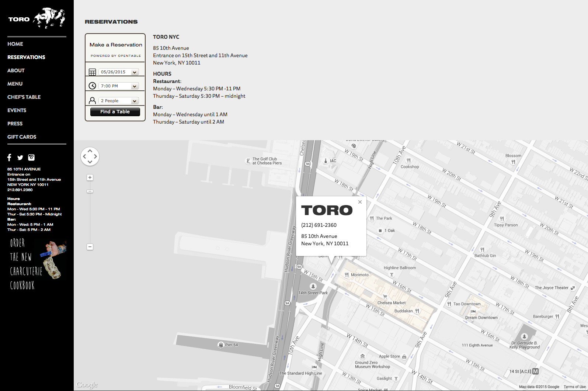Click the map zoom slider handle
Image resolution: width=588 pixels, height=391 pixels.
90,191
